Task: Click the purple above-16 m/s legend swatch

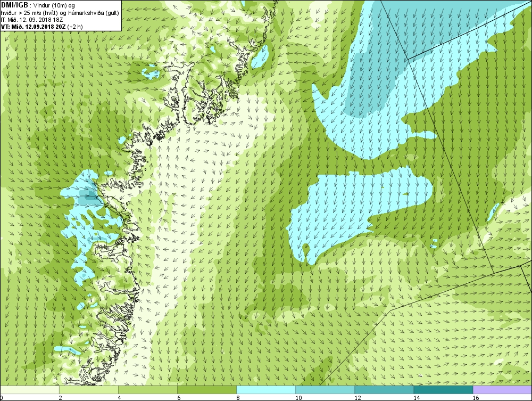Action: pyautogui.click(x=502, y=389)
